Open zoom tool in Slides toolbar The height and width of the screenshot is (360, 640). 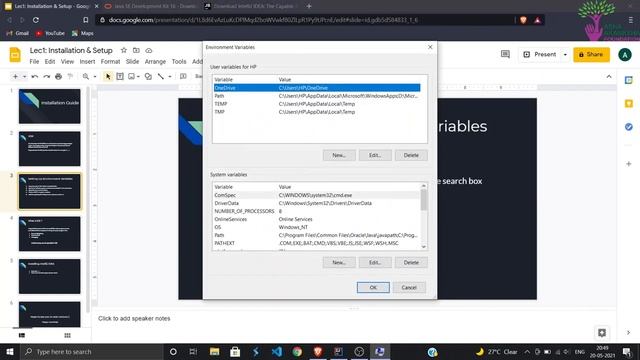click(86, 76)
